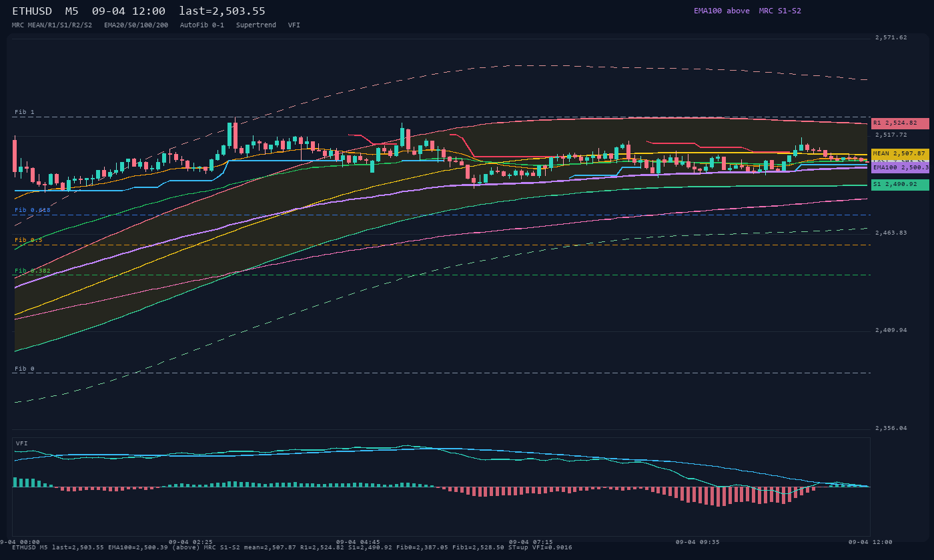Click the 2,571.62 price axis label

coord(891,37)
